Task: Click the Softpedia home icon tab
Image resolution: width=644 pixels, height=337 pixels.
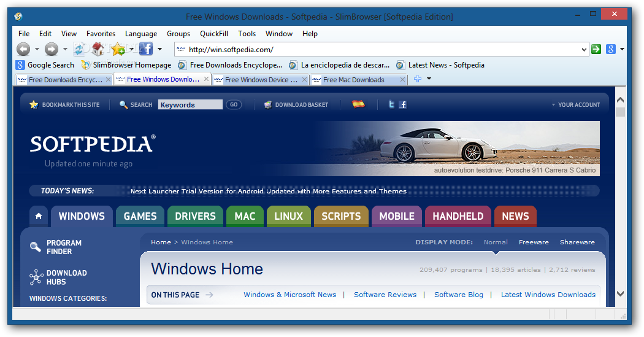Action: [x=39, y=216]
